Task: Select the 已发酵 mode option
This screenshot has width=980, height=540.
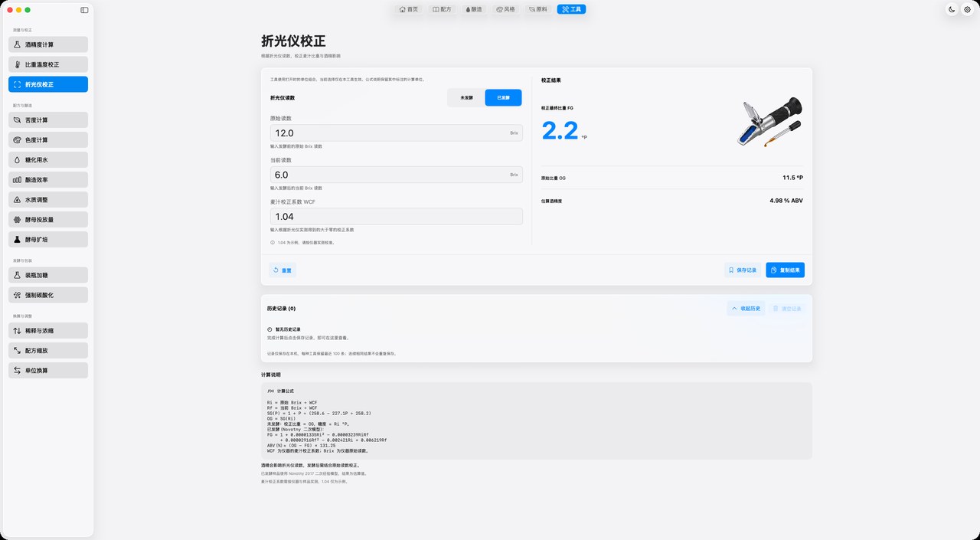Action: coord(503,98)
